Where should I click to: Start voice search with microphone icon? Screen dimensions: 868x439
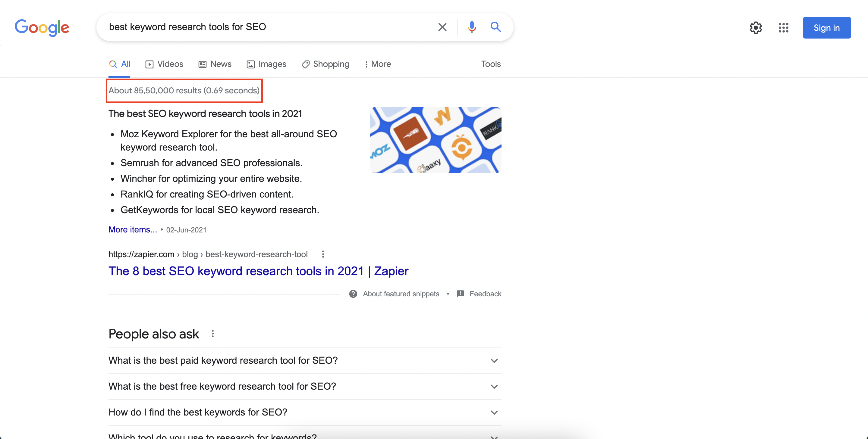472,27
